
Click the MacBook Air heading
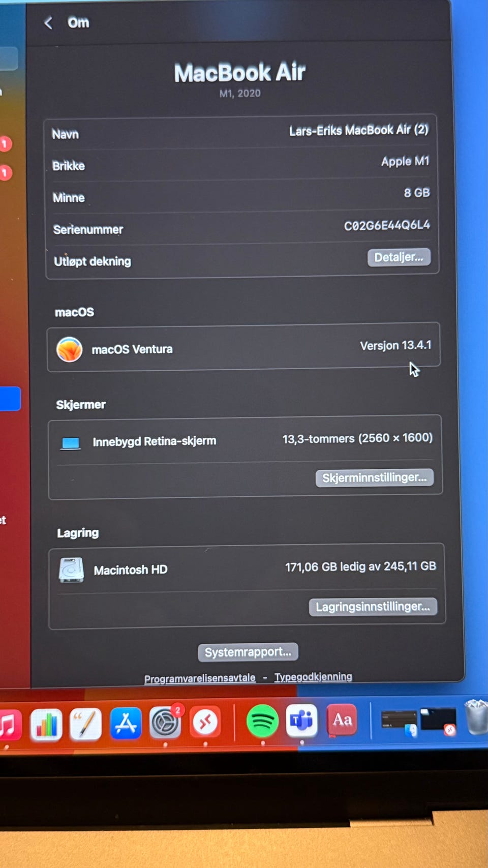240,72
